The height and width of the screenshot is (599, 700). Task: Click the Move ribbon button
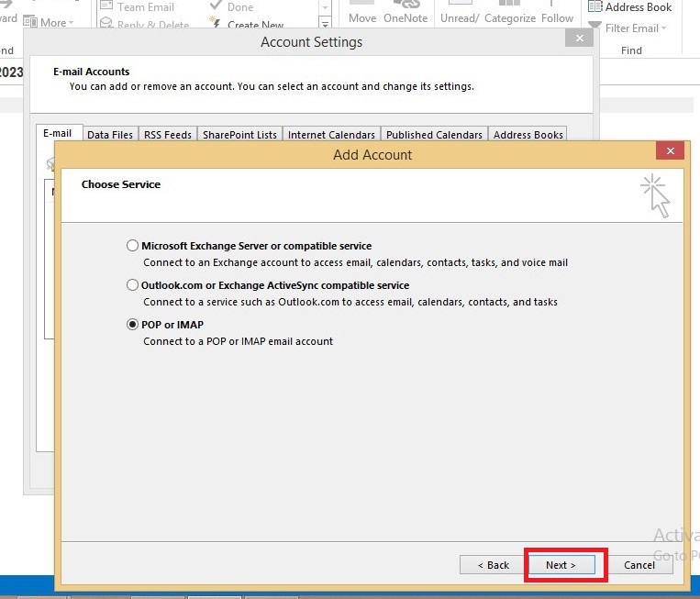(x=362, y=14)
